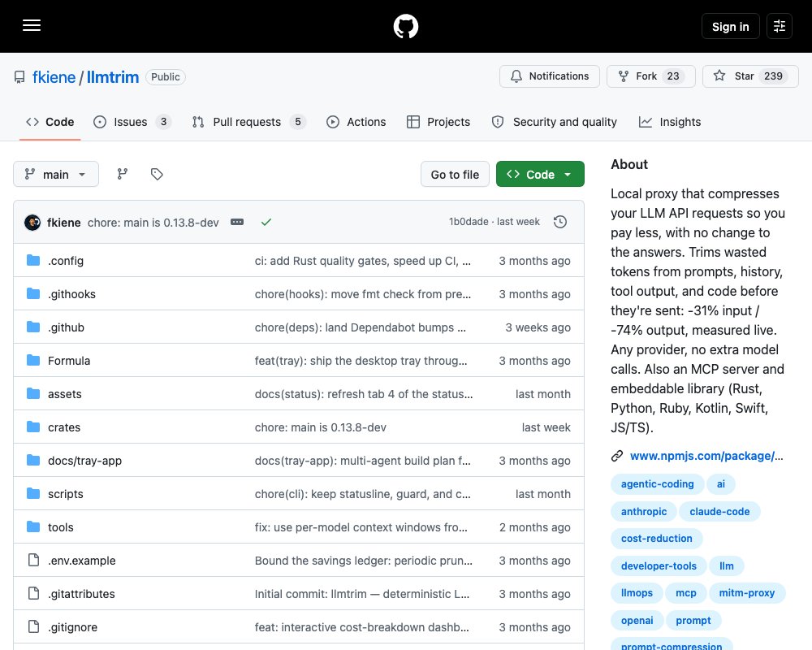Select the cost-reduction topic tag
Viewport: 812px width, 650px height.
coord(657,539)
